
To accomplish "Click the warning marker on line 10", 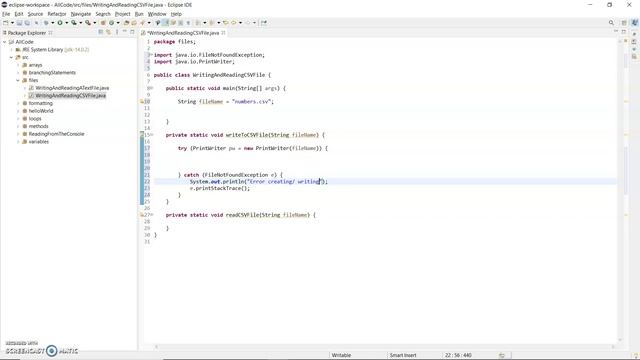I will pos(142,101).
